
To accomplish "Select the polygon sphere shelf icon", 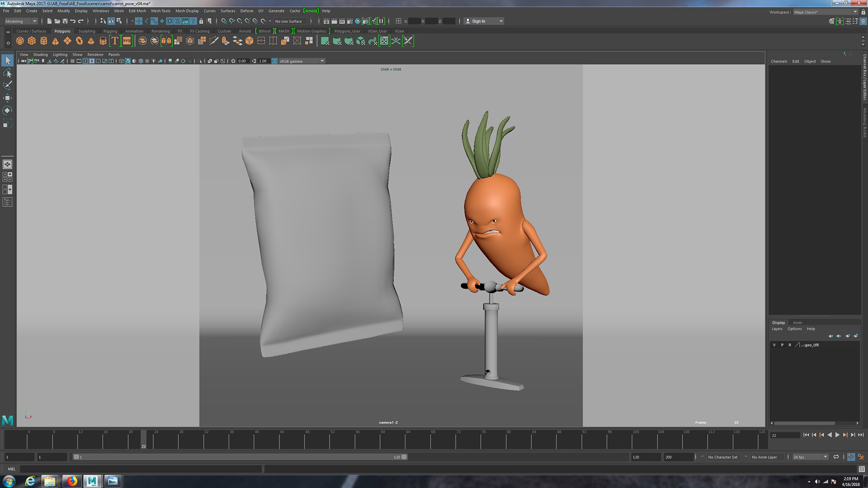I will (x=20, y=41).
